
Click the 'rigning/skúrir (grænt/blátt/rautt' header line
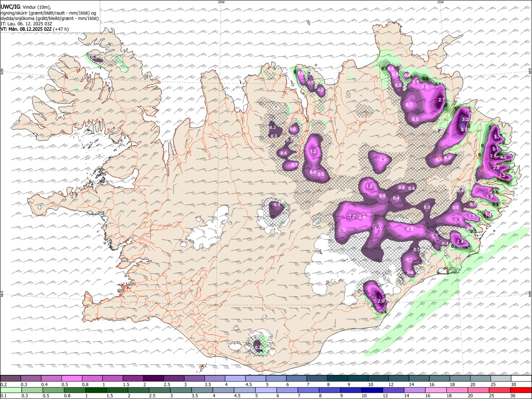pyautogui.click(x=48, y=13)
